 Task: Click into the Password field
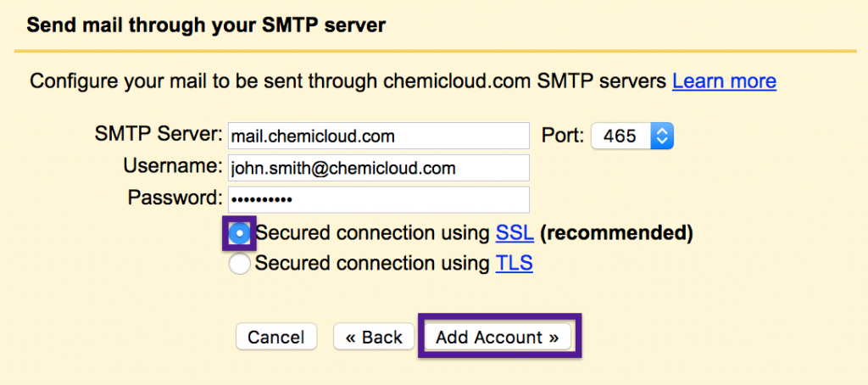click(378, 199)
